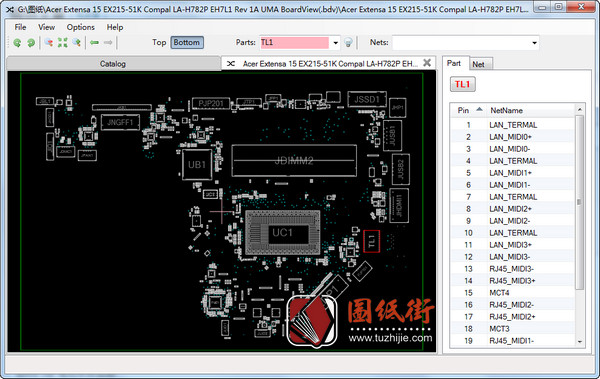Toggle Pin column sort order arrow
This screenshot has height=379, width=600.
[479, 110]
